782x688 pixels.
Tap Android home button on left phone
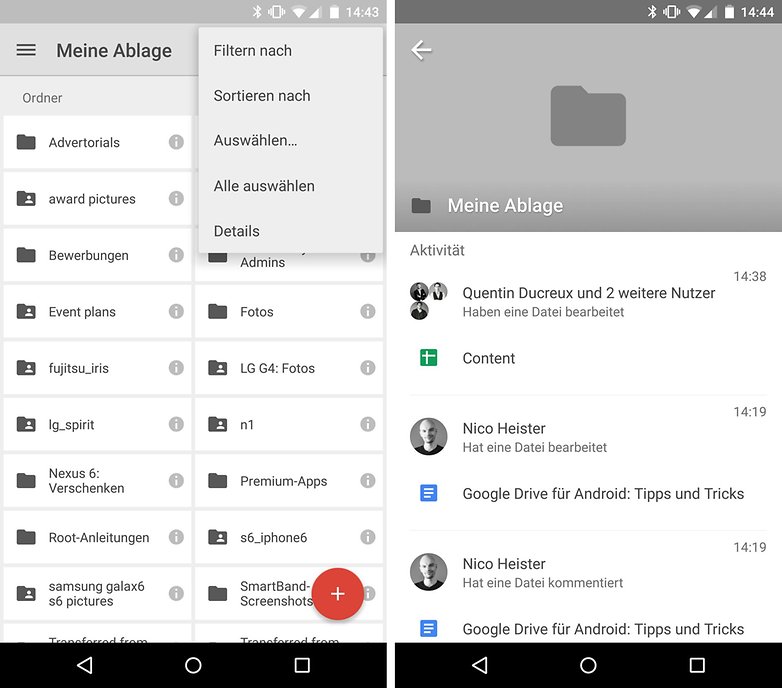pos(193,665)
